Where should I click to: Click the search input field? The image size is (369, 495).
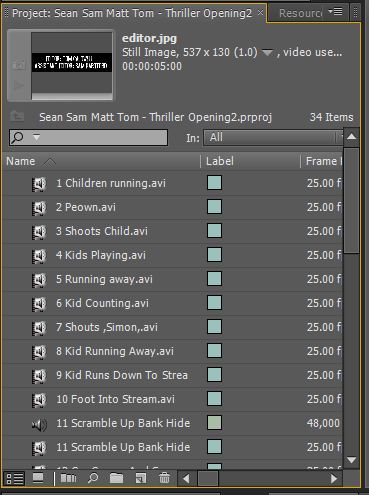pyautogui.click(x=88, y=137)
